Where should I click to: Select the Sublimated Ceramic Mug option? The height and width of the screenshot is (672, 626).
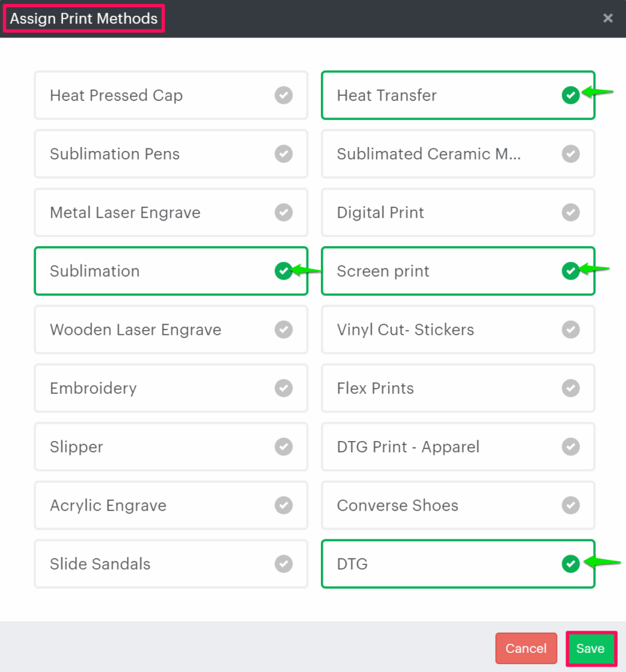pos(457,154)
